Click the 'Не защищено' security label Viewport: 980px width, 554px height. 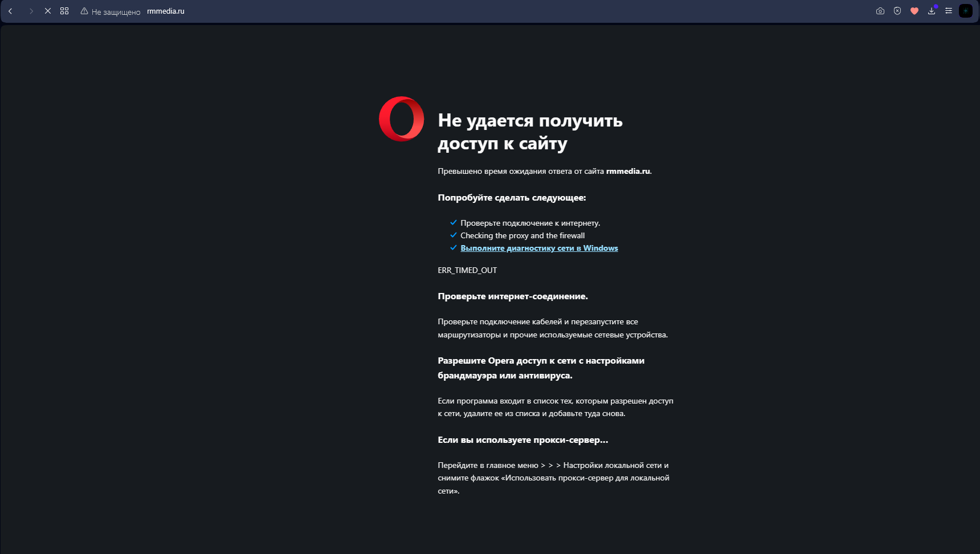116,11
